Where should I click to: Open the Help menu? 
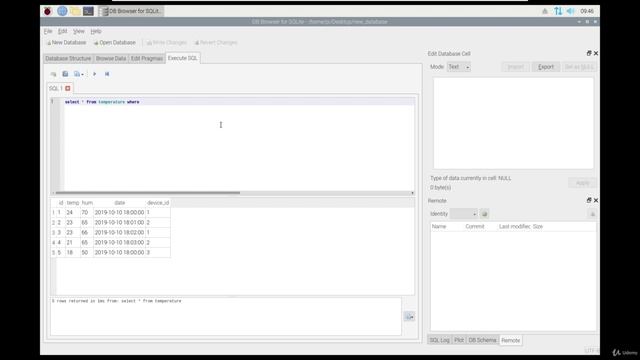pyautogui.click(x=96, y=31)
